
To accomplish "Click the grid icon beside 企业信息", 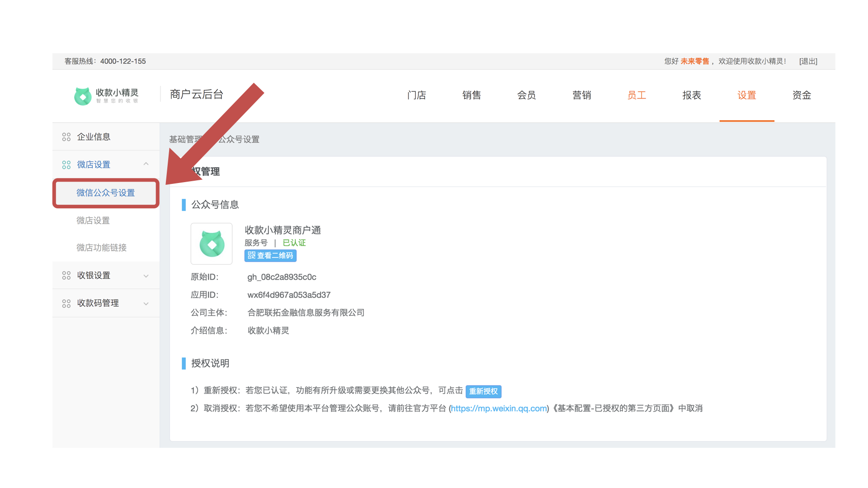I will [x=66, y=137].
